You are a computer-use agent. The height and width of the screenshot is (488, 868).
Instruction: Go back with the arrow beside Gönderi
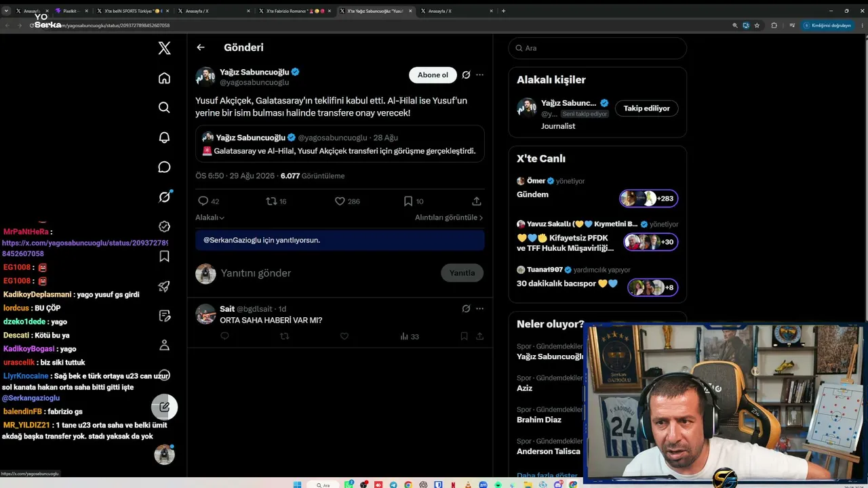tap(201, 47)
